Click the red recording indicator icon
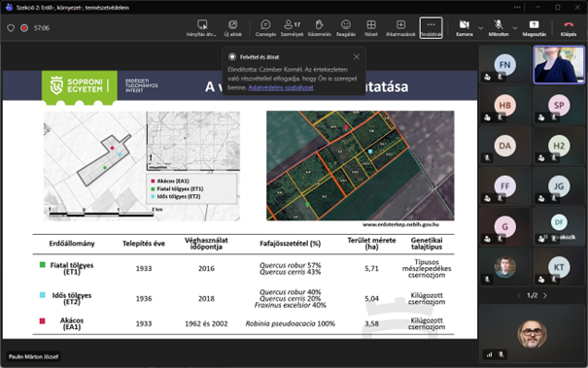The height and width of the screenshot is (368, 588). pos(24,28)
